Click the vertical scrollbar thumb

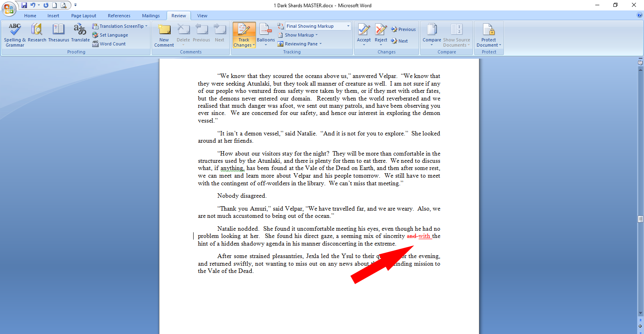(x=640, y=219)
